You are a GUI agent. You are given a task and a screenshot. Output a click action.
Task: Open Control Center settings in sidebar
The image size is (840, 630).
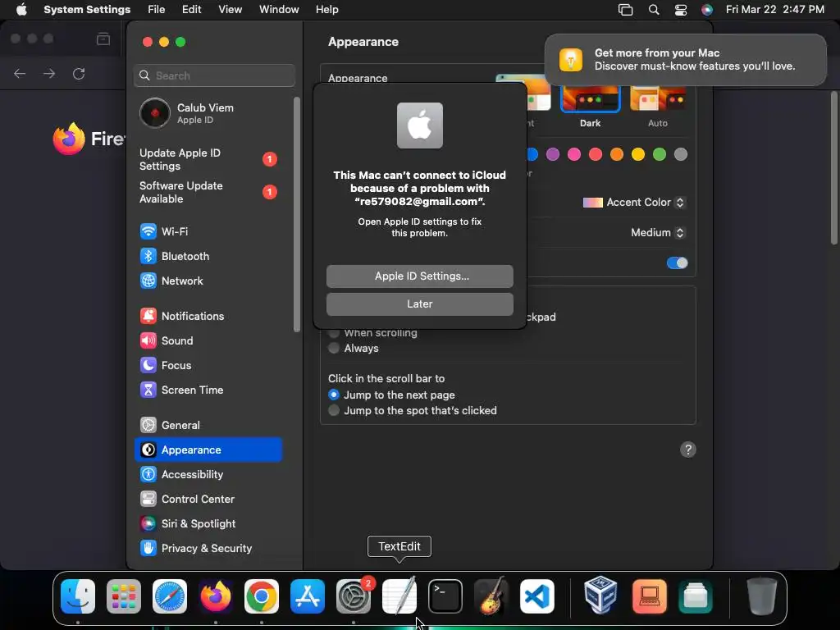pyautogui.click(x=208, y=500)
